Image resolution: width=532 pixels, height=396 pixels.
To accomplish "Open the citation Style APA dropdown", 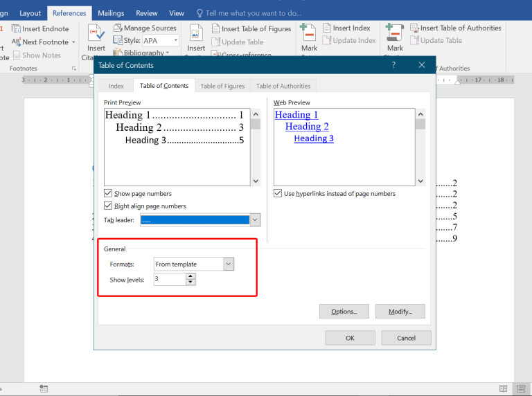I will 175,41.
